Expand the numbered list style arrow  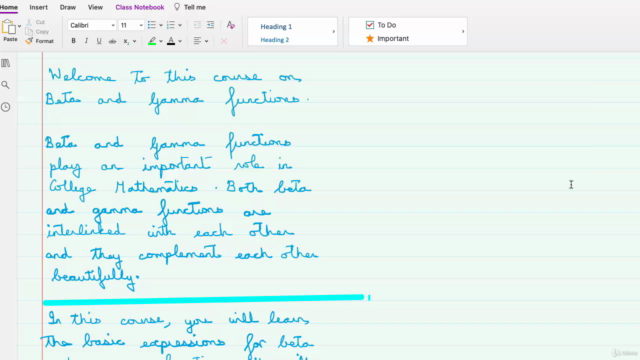[180, 25]
